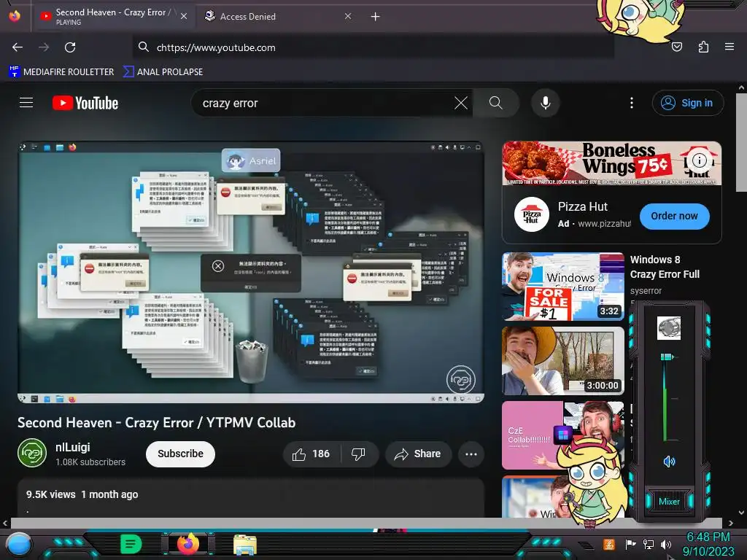
Task: Open the Mixer link in volume flyout
Action: [x=669, y=502]
